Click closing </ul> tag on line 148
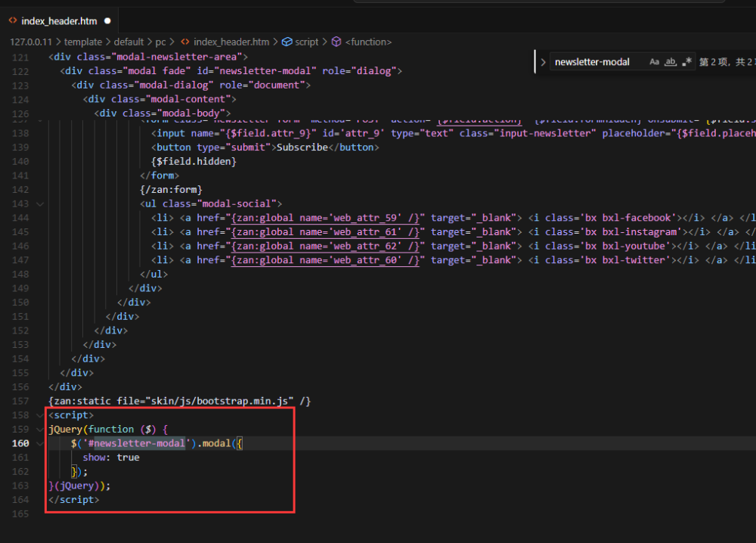 153,274
